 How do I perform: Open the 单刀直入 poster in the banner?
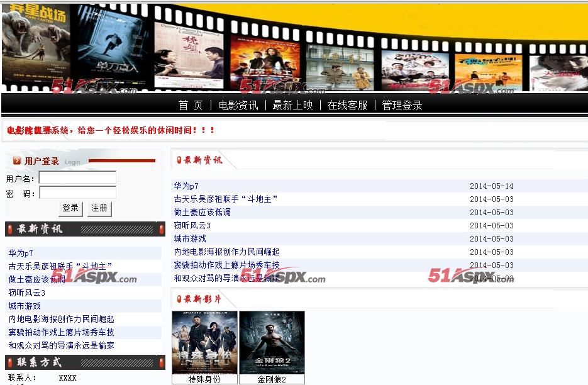pyautogui.click(x=111, y=47)
